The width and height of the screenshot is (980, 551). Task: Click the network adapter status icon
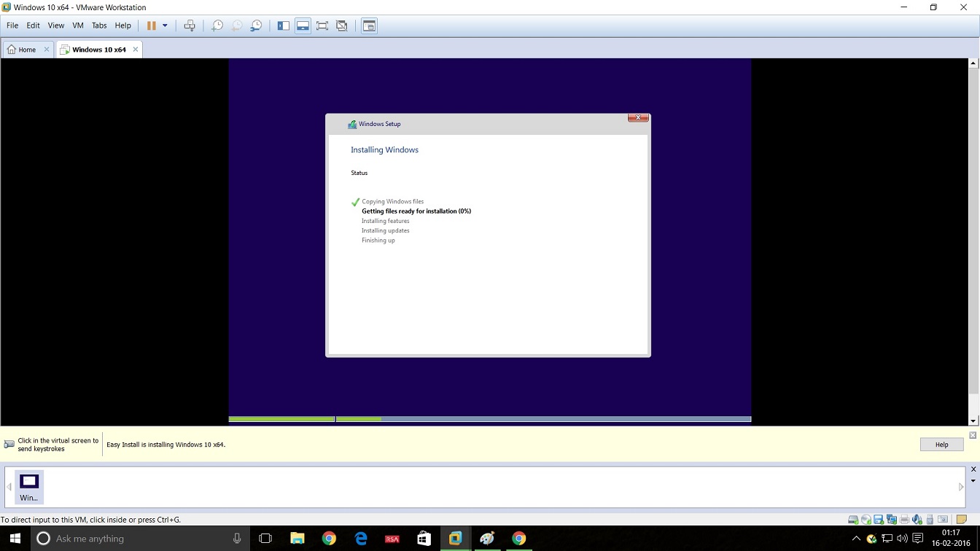click(x=891, y=520)
